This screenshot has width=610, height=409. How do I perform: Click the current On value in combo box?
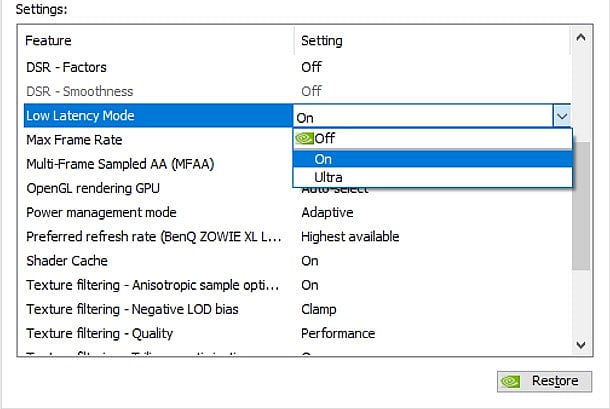(x=423, y=116)
